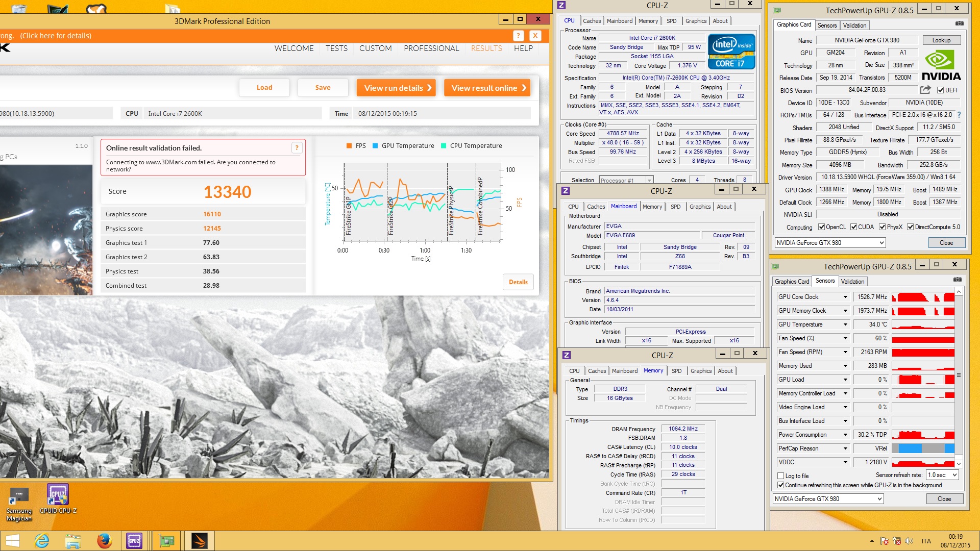Open the GPU Core Clock sensor dropdown
980x551 pixels.
[x=845, y=297]
